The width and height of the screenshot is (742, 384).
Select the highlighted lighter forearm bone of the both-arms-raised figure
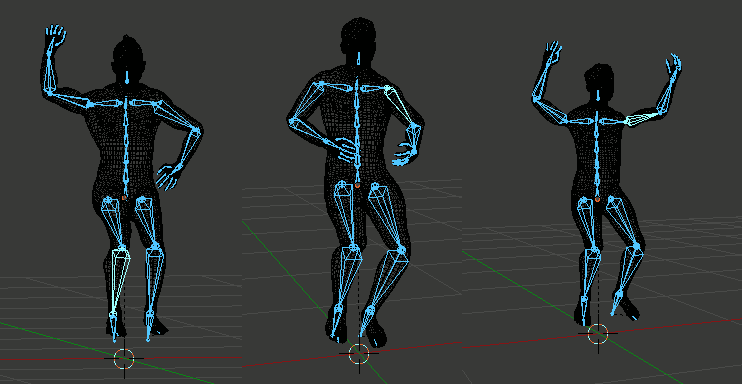coord(643,117)
